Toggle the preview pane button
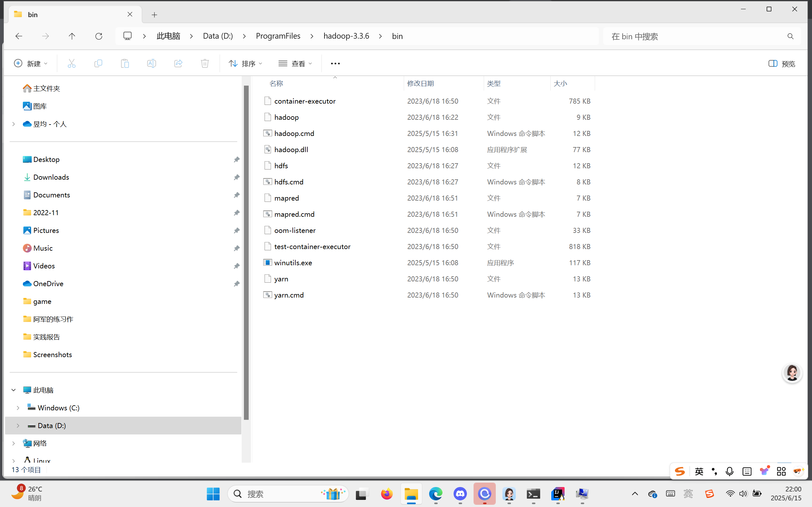The image size is (812, 507). coord(782,63)
